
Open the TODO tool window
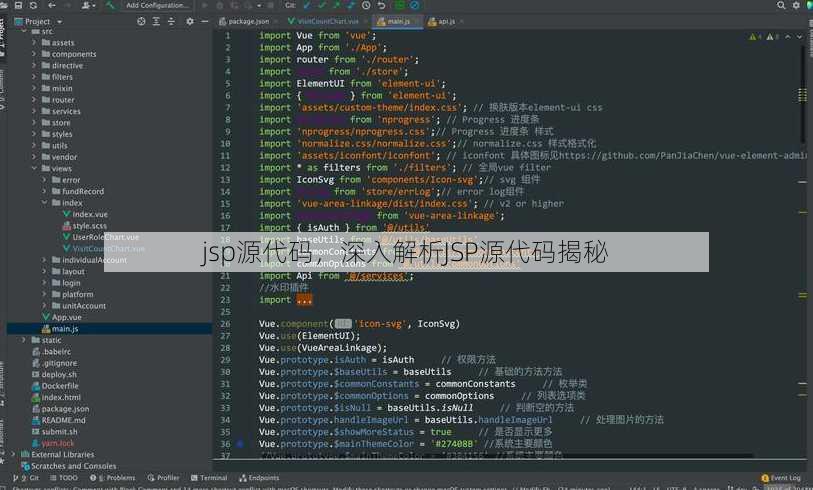coord(64,478)
